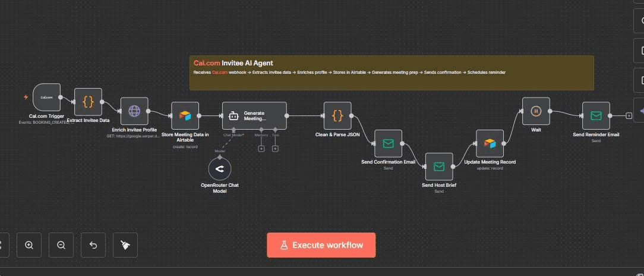Open the Extract Invitee Data code node
This screenshot has height=276, width=644.
(x=88, y=102)
